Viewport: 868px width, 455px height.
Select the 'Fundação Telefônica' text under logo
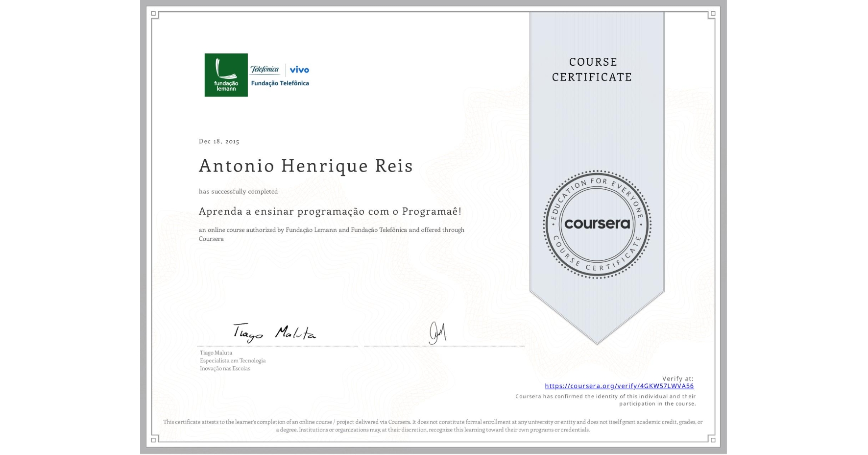point(280,83)
